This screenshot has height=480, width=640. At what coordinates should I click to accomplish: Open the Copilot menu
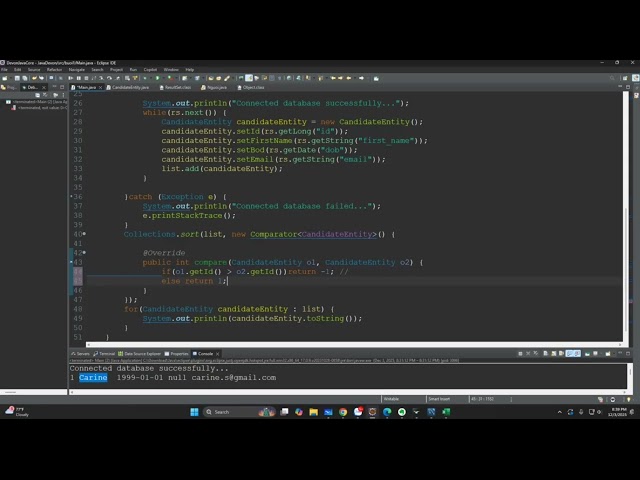click(x=150, y=70)
